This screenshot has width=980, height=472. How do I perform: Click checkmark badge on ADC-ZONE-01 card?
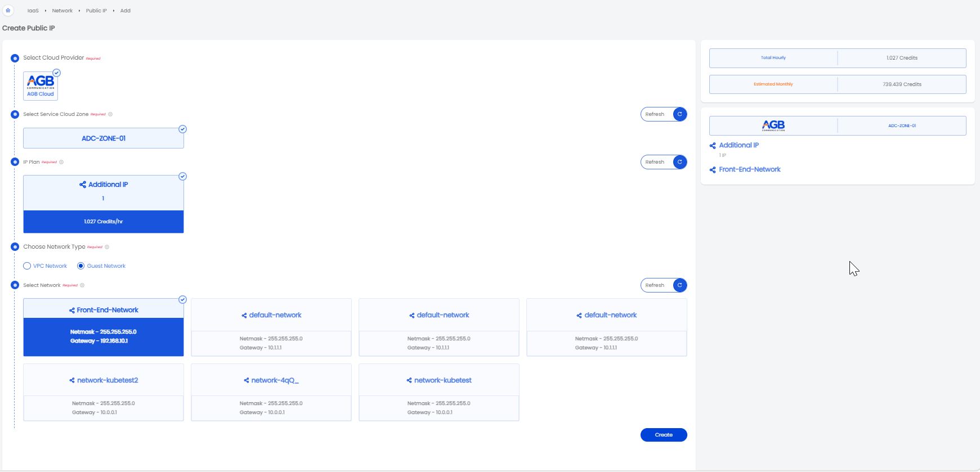(x=182, y=129)
